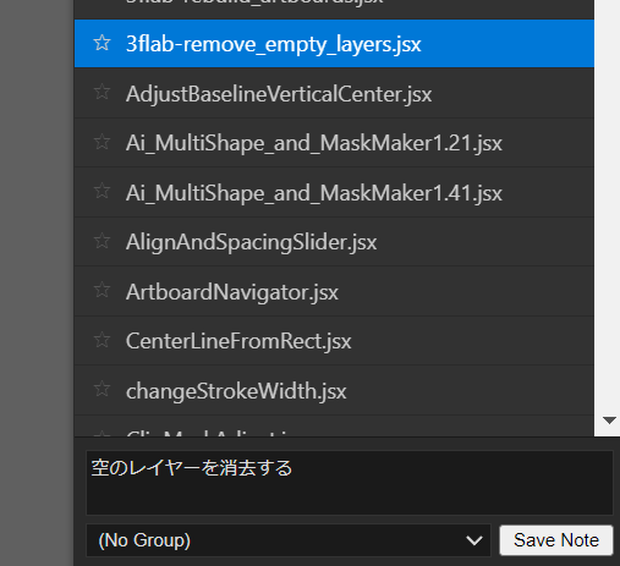Toggle star for Ai_MultiShape_and_MaskMaker1.41.jsx

coord(102,191)
